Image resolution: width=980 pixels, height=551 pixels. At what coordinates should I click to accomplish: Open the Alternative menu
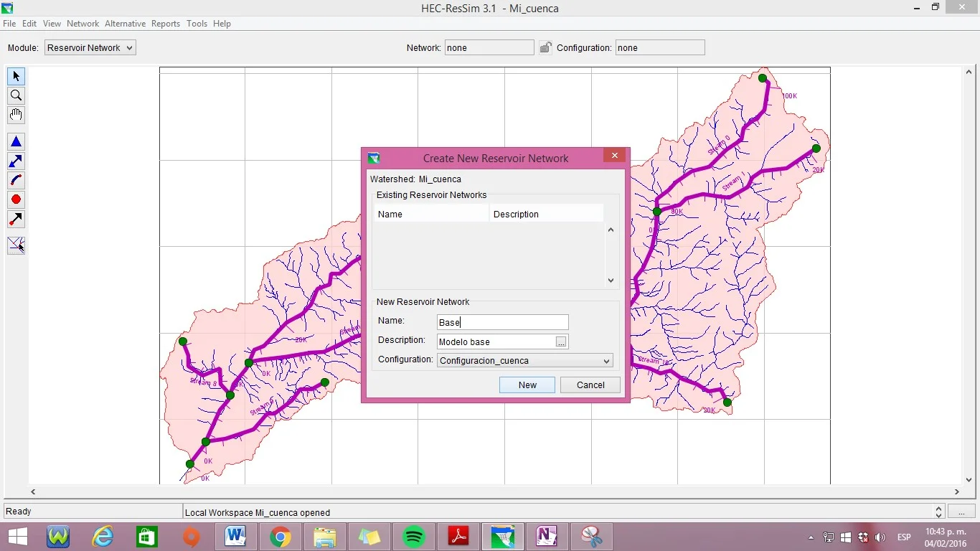click(x=125, y=24)
